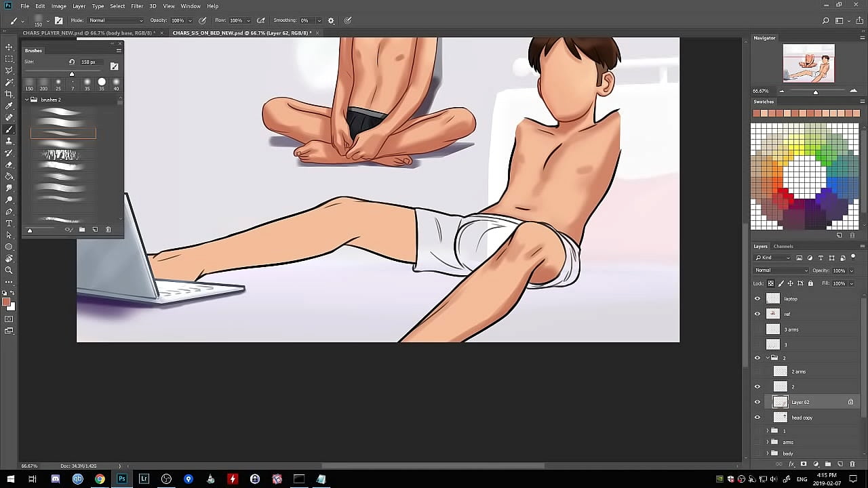Hide the laptop layer
868x488 pixels.
[x=757, y=298]
